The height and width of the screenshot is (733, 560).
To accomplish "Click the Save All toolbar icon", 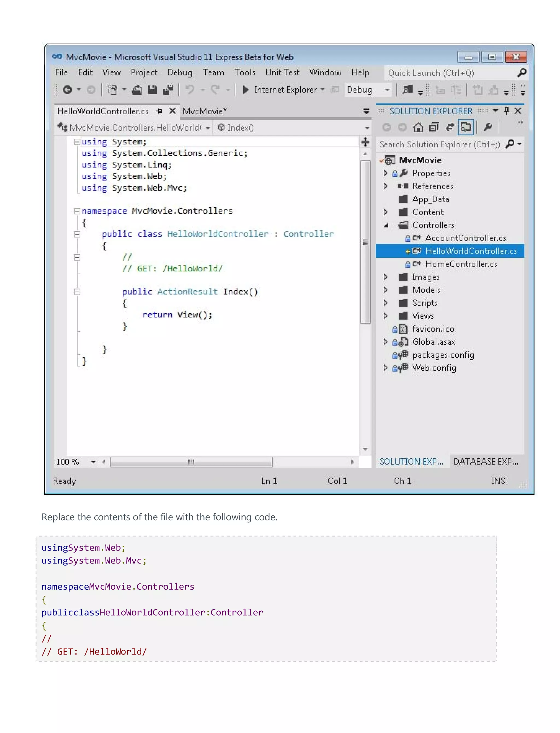I will pyautogui.click(x=168, y=90).
